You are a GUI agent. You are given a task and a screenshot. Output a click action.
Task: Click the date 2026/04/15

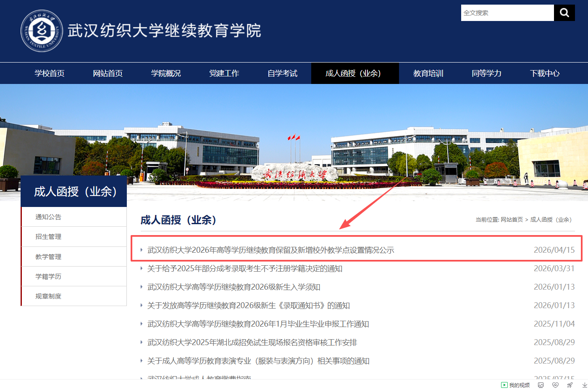(x=554, y=250)
